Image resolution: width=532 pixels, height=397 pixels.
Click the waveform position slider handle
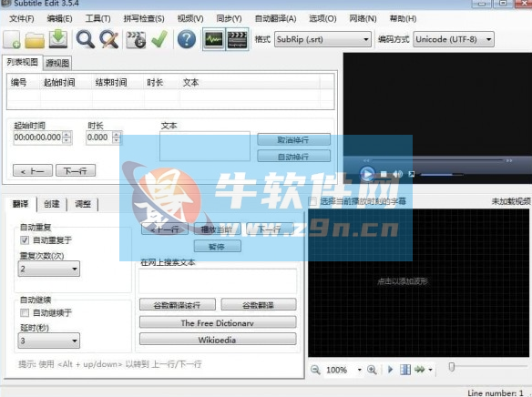point(452,367)
